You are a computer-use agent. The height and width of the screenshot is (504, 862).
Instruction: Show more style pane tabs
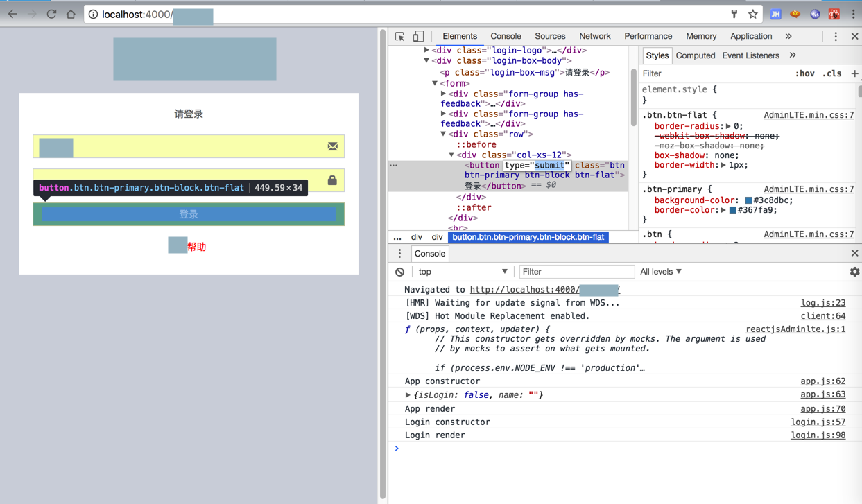pos(793,55)
